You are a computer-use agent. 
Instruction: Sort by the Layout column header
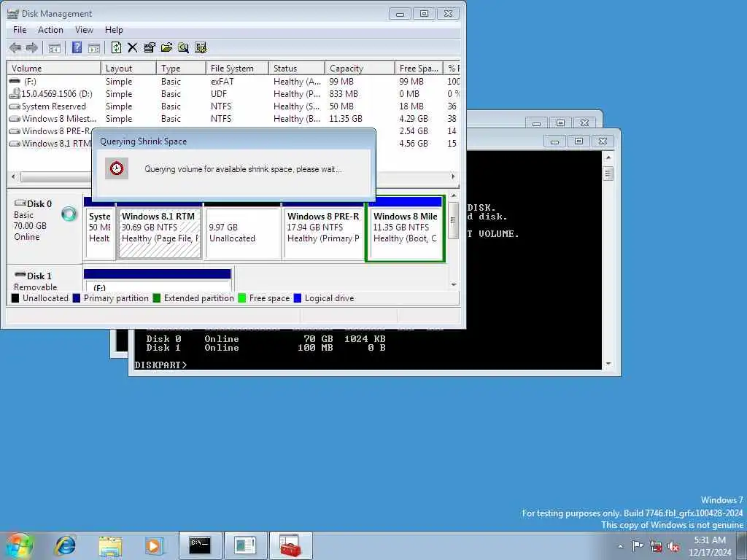(128, 69)
